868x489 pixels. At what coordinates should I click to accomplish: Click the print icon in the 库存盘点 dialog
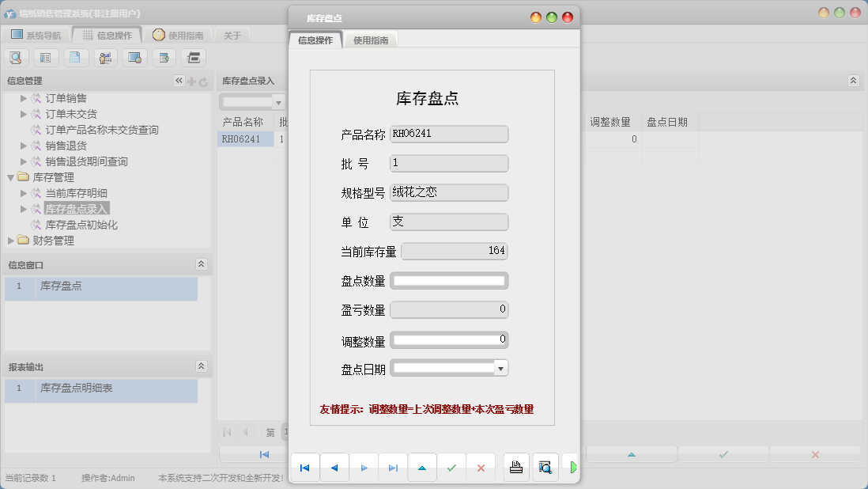point(516,468)
